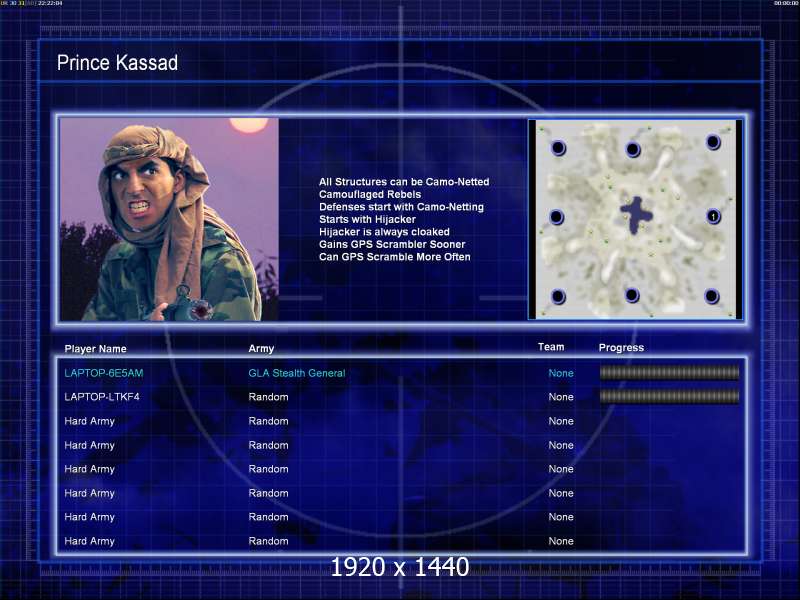
Task: Click the map preview thumbnail
Action: pos(635,219)
